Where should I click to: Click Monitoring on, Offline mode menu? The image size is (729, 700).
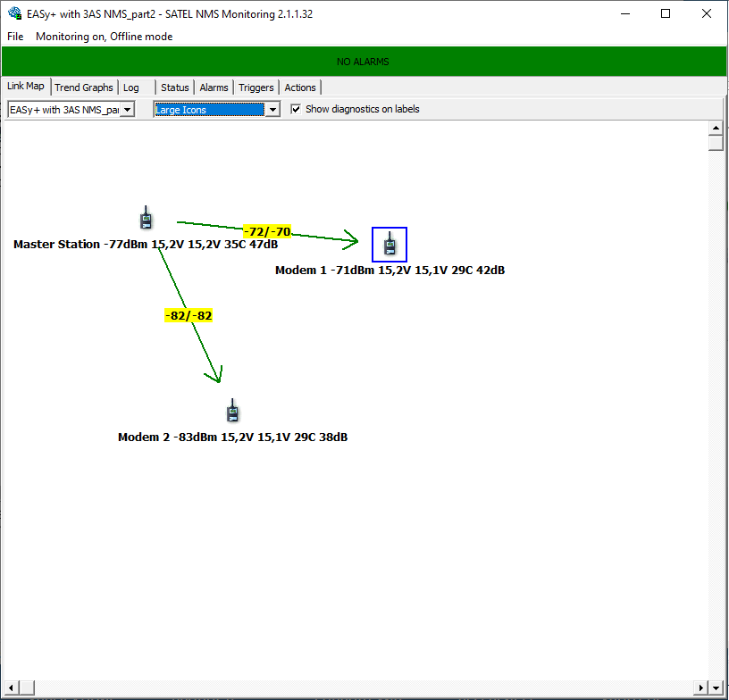coord(105,37)
